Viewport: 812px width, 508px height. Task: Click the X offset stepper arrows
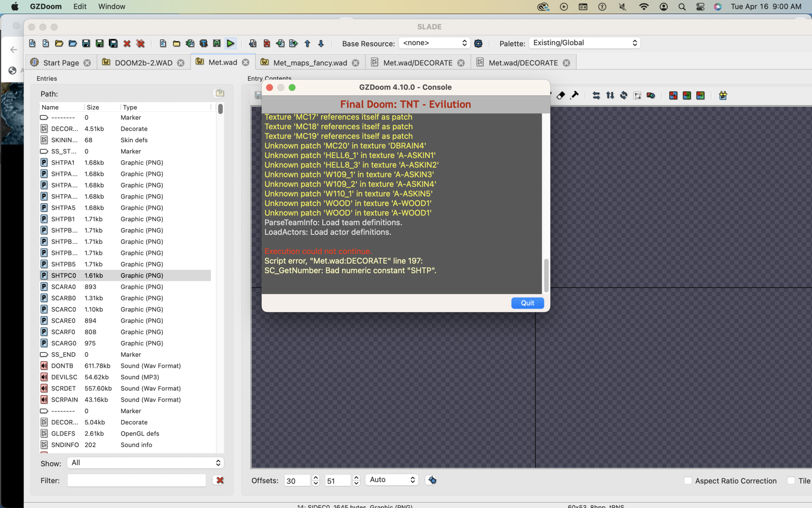[x=315, y=480]
